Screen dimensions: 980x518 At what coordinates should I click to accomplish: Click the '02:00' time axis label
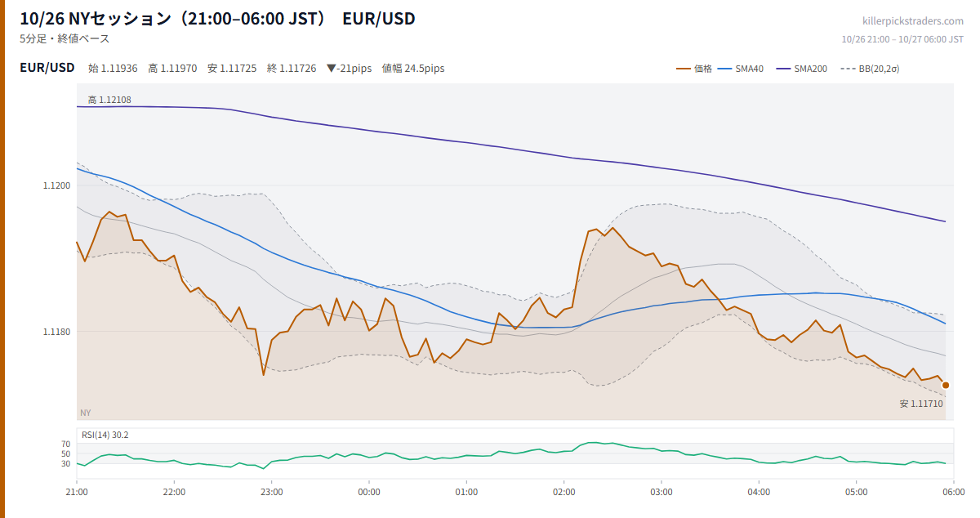point(563,492)
